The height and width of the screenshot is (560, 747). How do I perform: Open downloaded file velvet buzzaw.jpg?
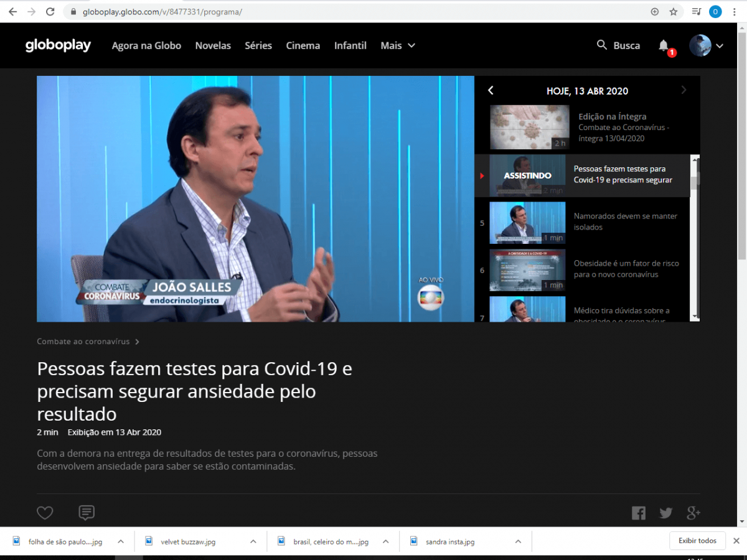point(189,541)
